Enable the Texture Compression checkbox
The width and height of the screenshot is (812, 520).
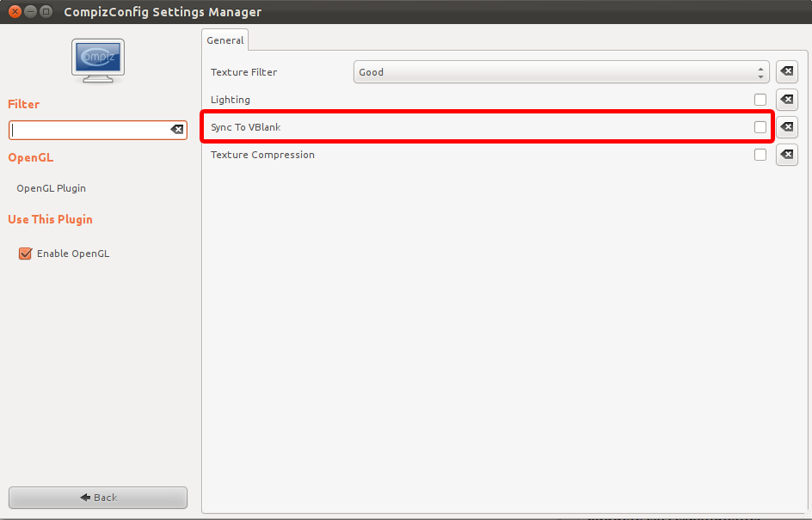[760, 155]
